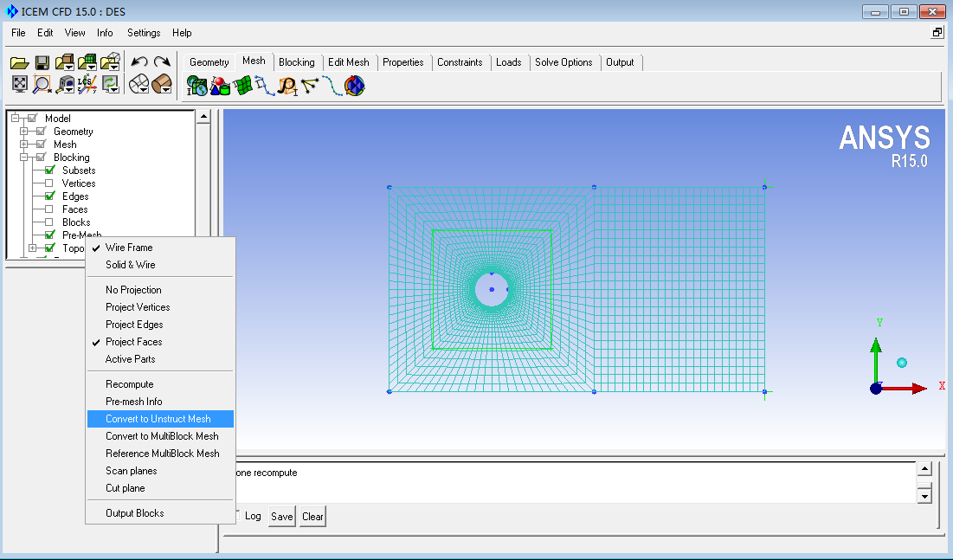Image resolution: width=953 pixels, height=560 pixels.
Task: Select the solid shaded display icon
Action: click(161, 84)
